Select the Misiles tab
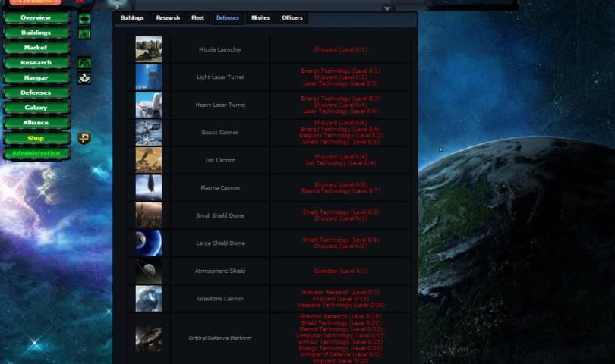The height and width of the screenshot is (364, 615). coord(260,17)
